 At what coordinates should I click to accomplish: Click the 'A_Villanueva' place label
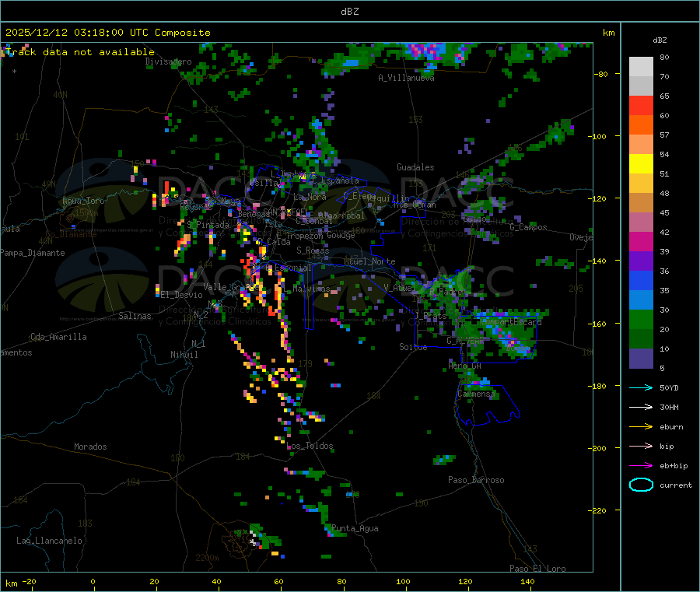click(x=406, y=78)
